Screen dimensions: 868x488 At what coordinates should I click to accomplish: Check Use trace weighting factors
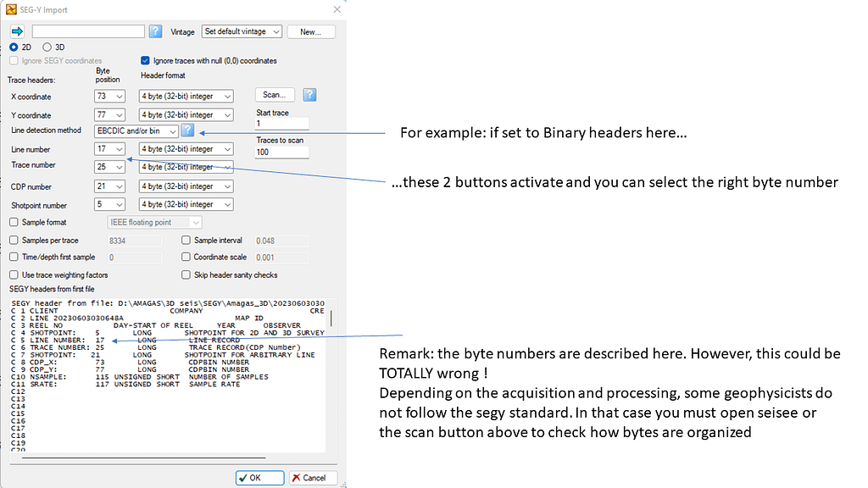[x=14, y=274]
